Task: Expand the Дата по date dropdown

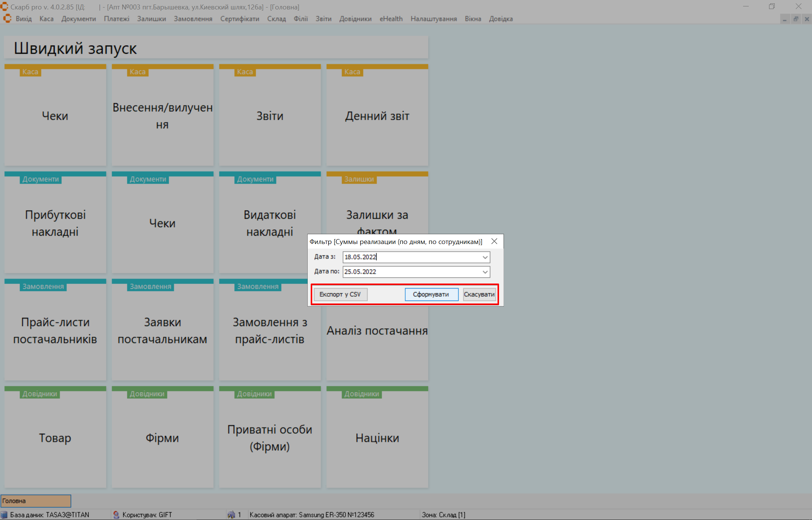Action: 485,272
